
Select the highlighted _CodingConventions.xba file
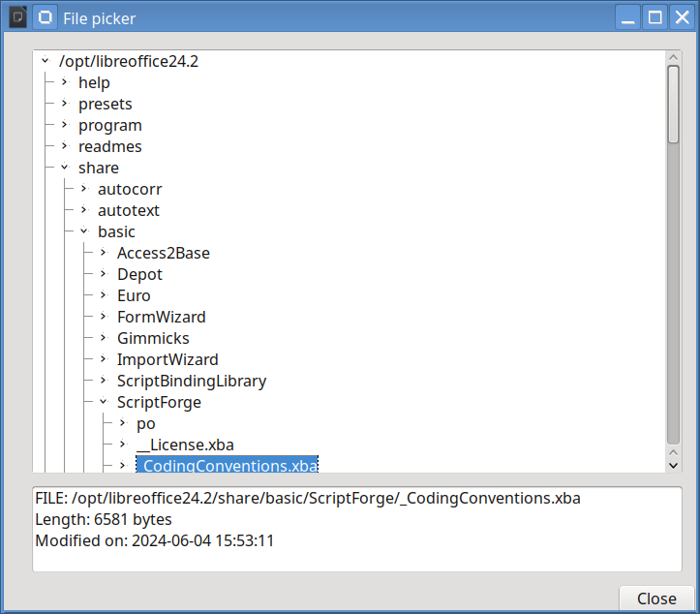228,465
